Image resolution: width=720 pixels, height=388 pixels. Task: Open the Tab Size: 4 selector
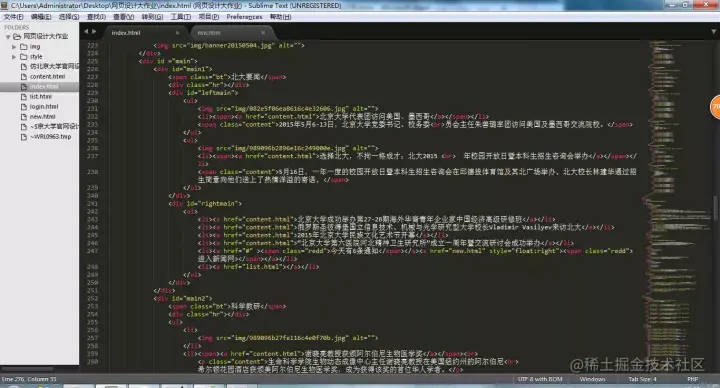[642, 379]
